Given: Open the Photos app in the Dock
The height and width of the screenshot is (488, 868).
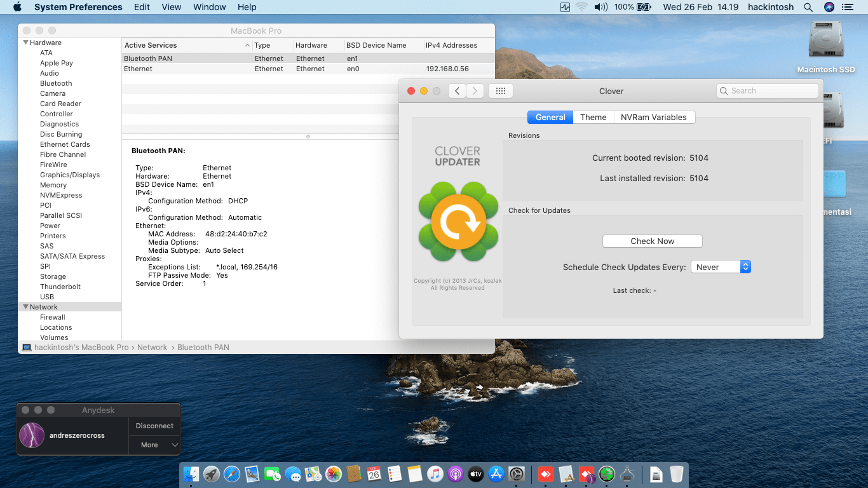Looking at the screenshot, I should (x=334, y=474).
